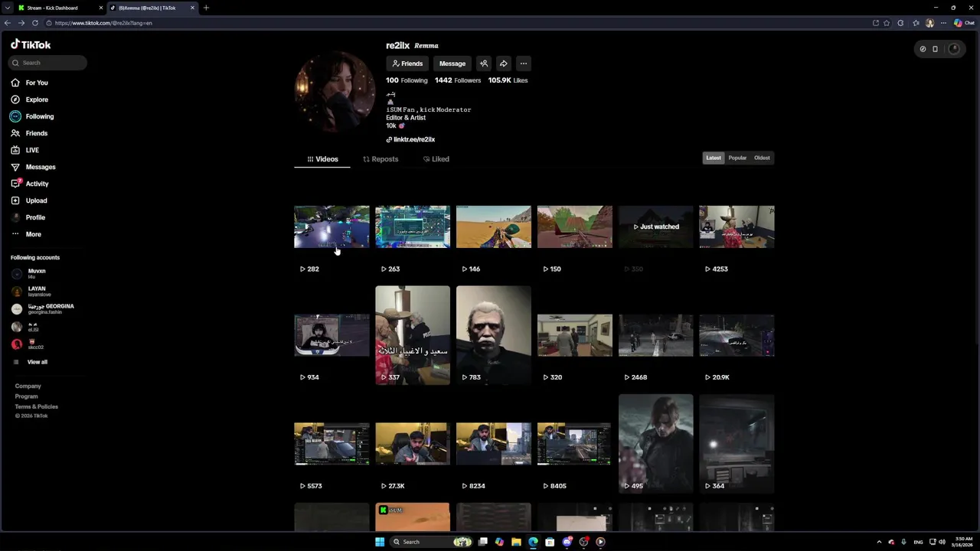The width and height of the screenshot is (980, 551).
Task: Open the profile three-dots options menu
Action: coord(523,64)
